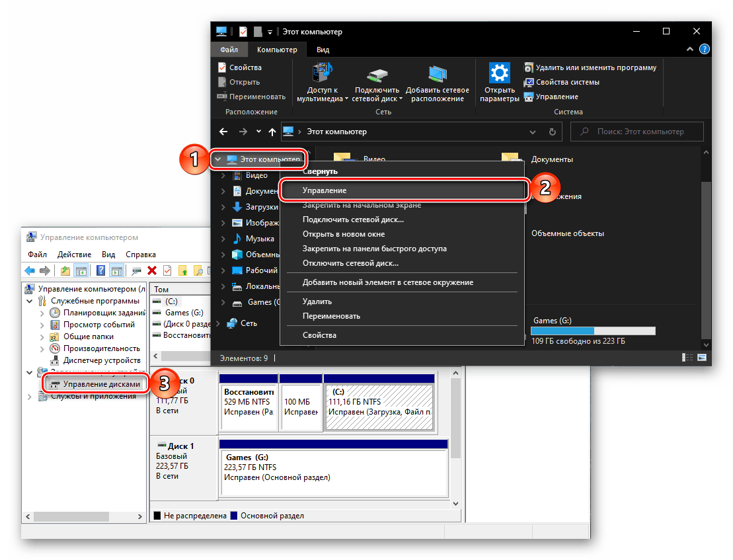Click the red X delete toolbar icon
Viewport: 733px width, 560px height.
152,270
